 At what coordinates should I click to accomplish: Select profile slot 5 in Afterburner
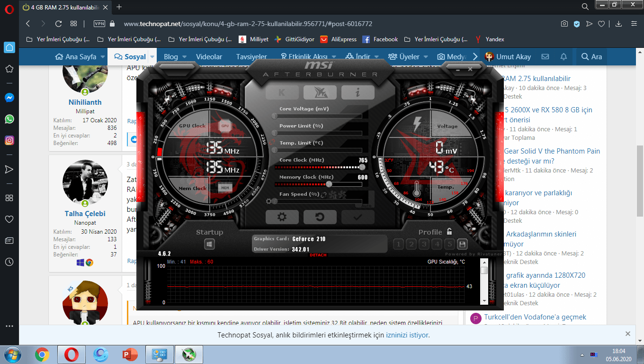tap(450, 244)
